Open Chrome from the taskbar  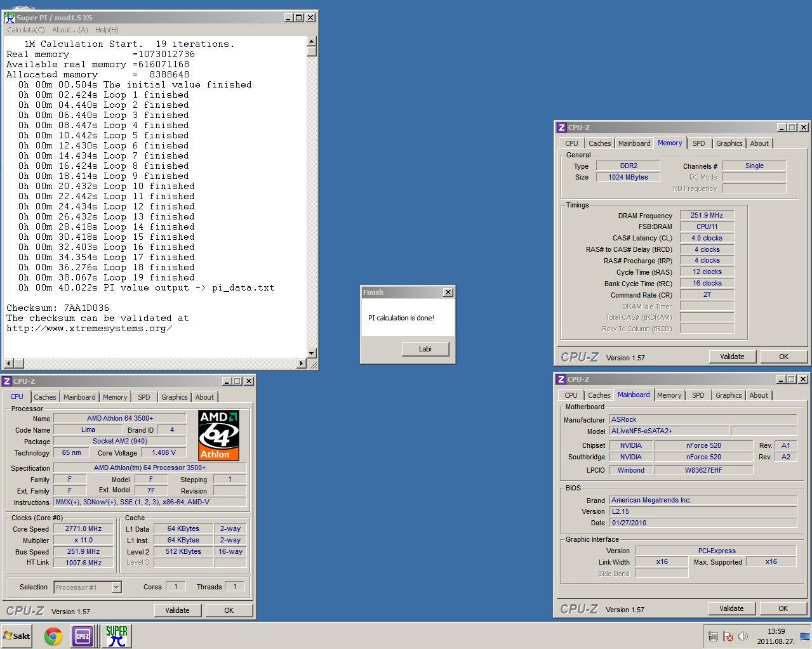coord(53,636)
